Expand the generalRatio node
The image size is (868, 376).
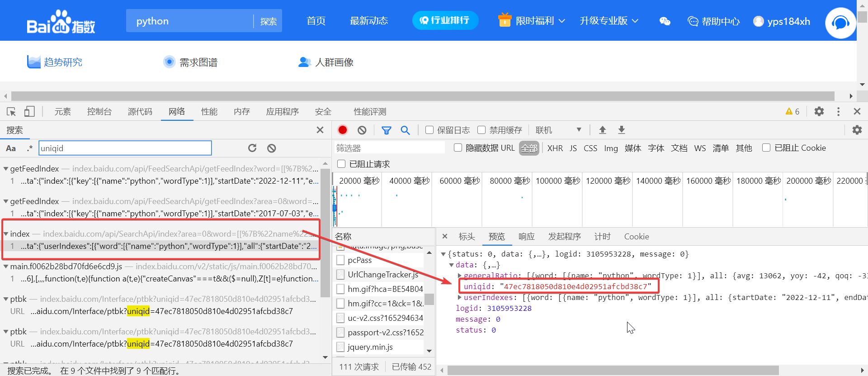coord(460,276)
